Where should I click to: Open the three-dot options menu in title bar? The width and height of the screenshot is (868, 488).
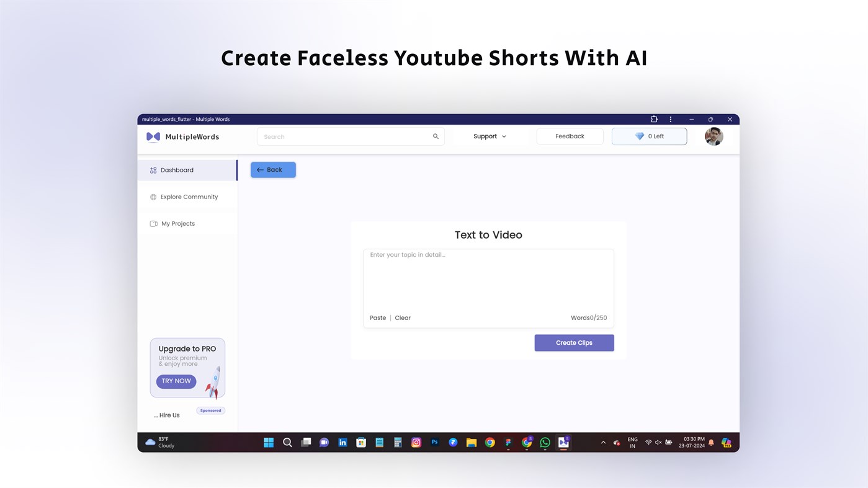pos(670,118)
